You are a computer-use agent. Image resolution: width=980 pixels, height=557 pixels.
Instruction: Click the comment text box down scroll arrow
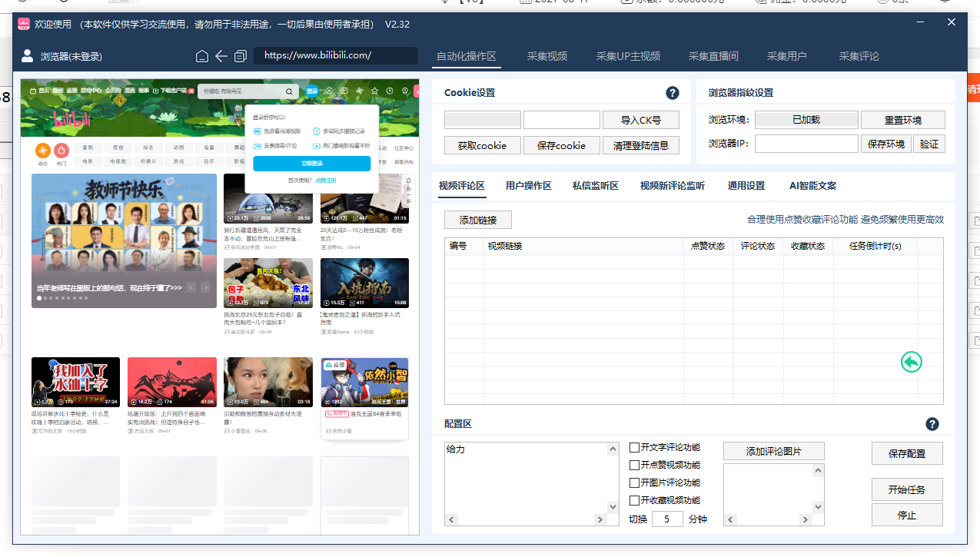click(613, 507)
